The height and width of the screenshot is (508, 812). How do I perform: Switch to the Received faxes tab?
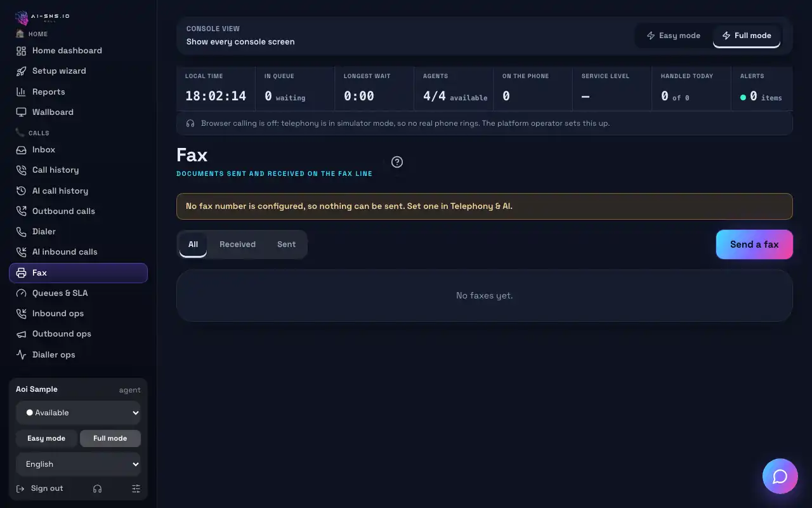238,244
